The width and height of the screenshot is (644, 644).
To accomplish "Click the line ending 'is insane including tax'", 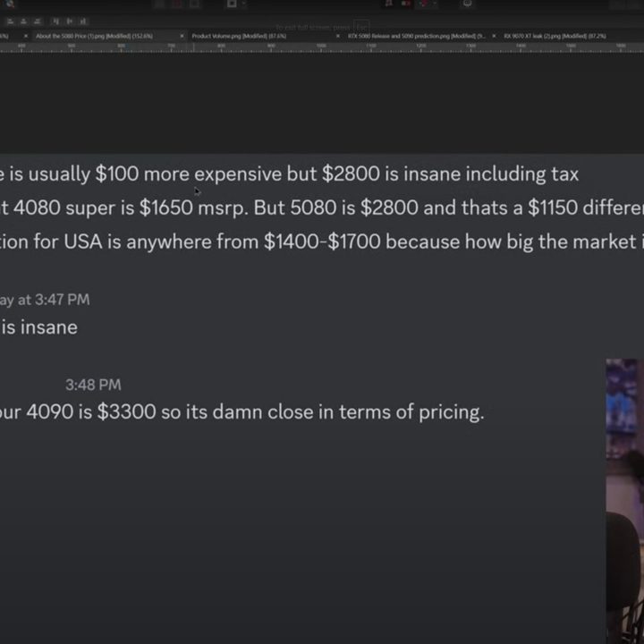I will pos(289,174).
